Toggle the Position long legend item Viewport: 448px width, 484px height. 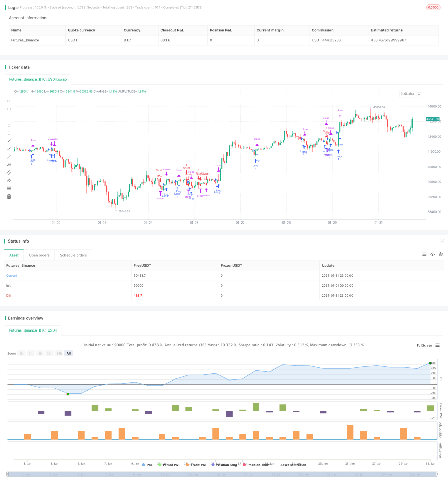coord(224,465)
